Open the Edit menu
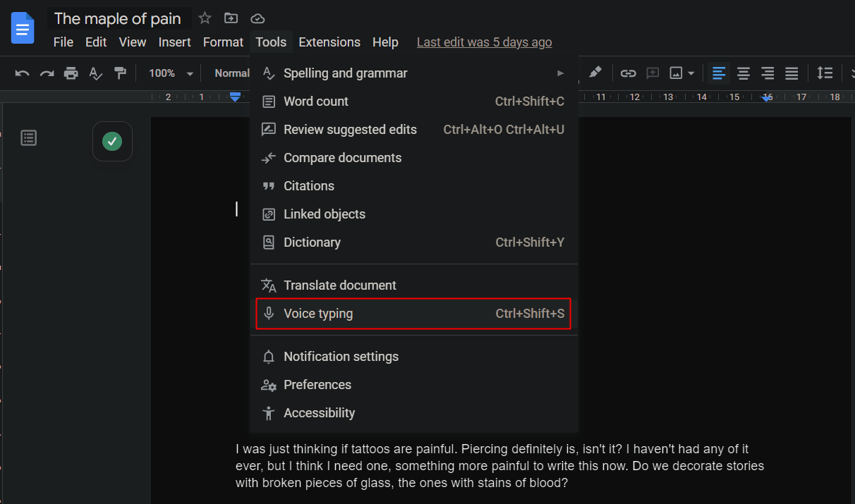Viewport: 855px width, 504px height. coord(96,42)
